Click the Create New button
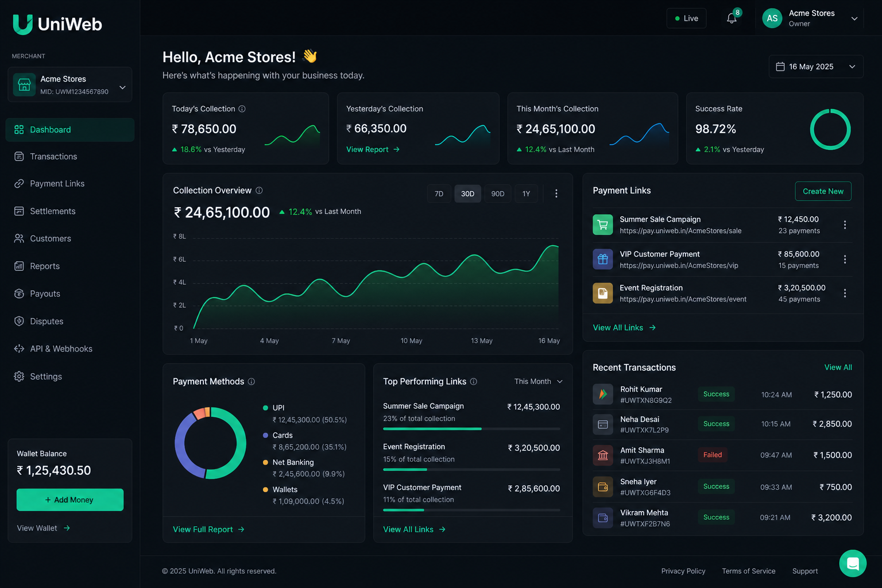This screenshot has width=882, height=588. tap(823, 191)
